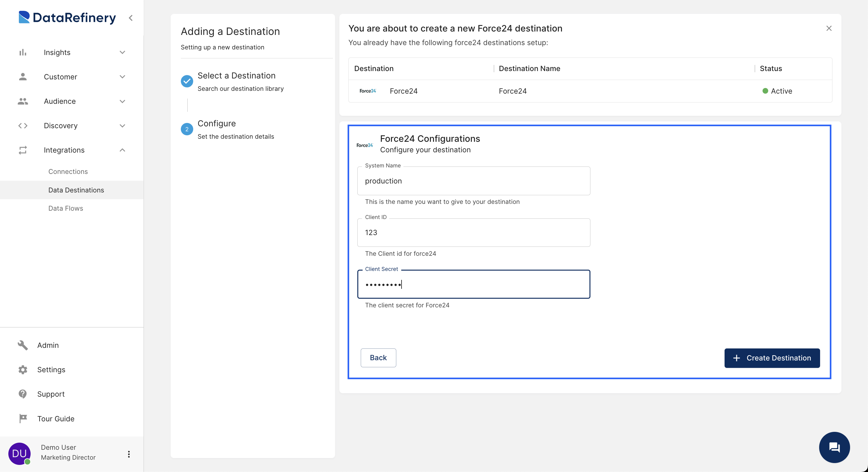Image resolution: width=868 pixels, height=472 pixels.
Task: Click the Configure step label
Action: coord(217,123)
